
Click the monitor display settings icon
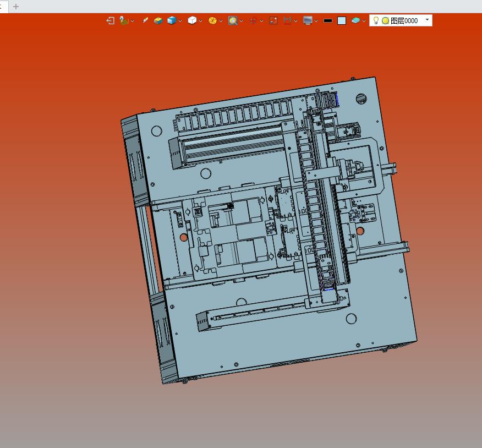coord(308,20)
